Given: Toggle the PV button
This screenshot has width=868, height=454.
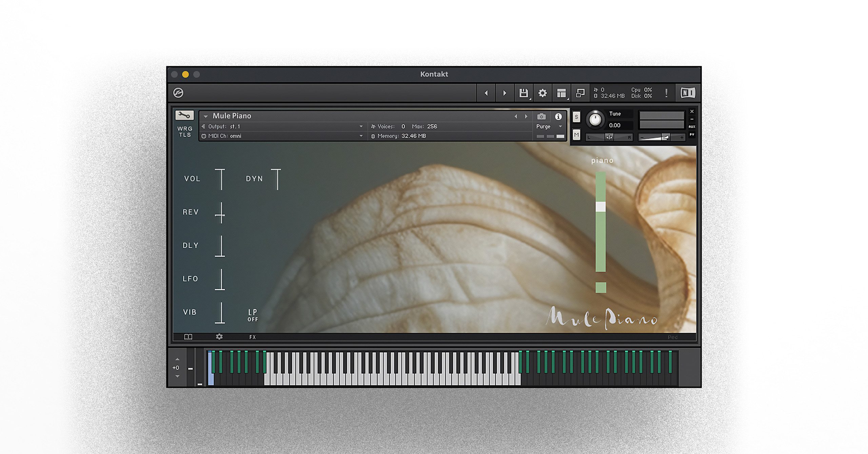Looking at the screenshot, I should [692, 135].
